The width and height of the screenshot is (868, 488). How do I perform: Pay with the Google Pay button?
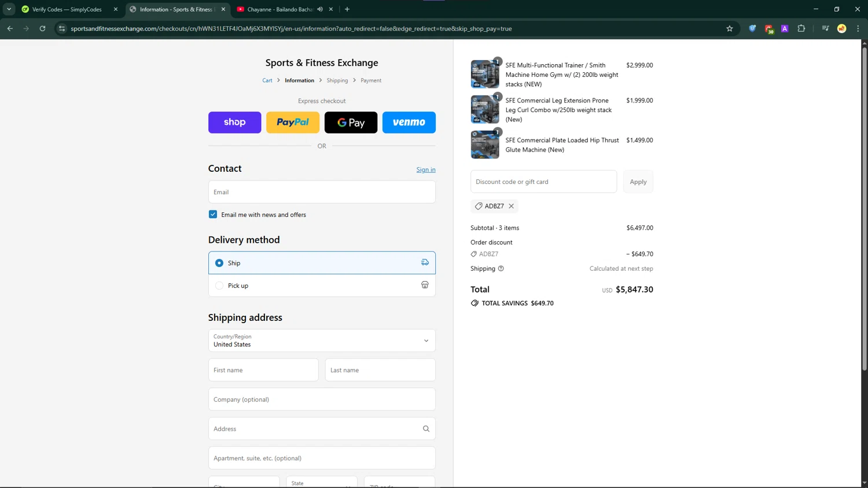351,122
